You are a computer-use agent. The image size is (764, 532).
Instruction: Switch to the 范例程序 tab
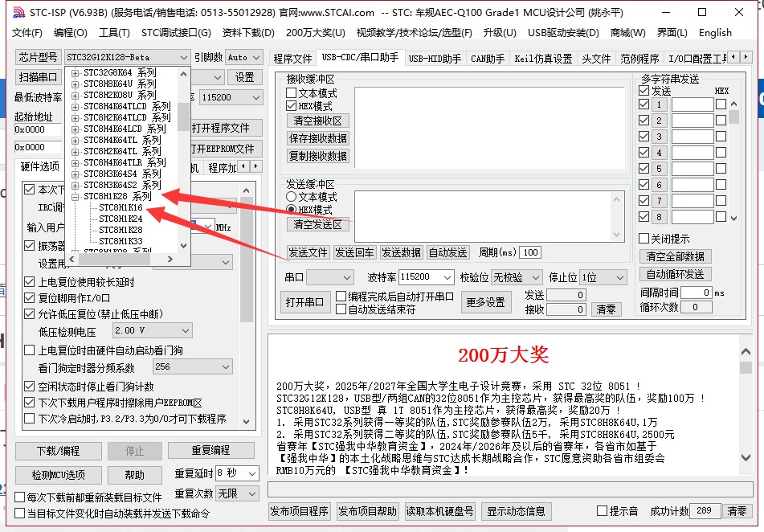(x=639, y=59)
